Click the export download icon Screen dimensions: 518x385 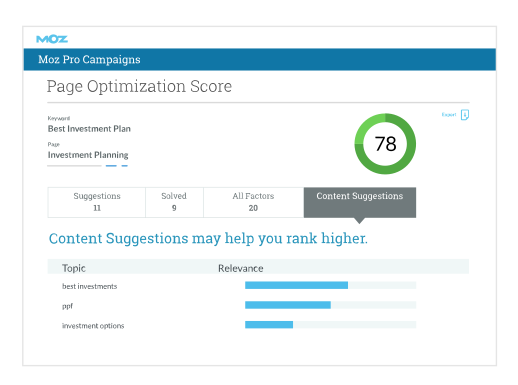[465, 115]
